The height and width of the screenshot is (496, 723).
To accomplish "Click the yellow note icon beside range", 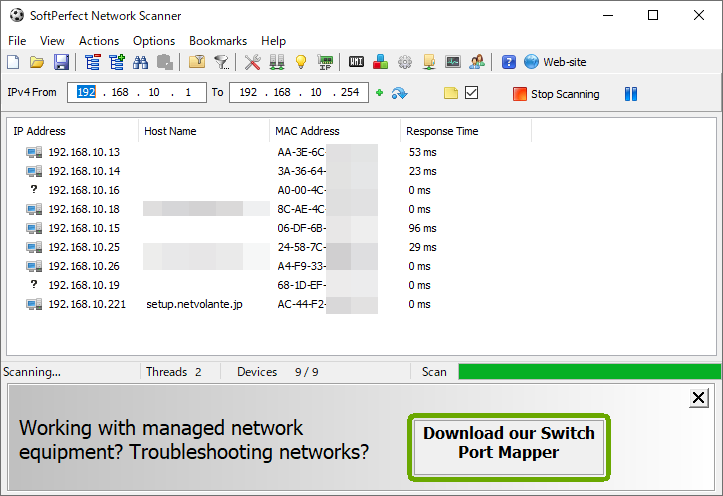I will 451,94.
